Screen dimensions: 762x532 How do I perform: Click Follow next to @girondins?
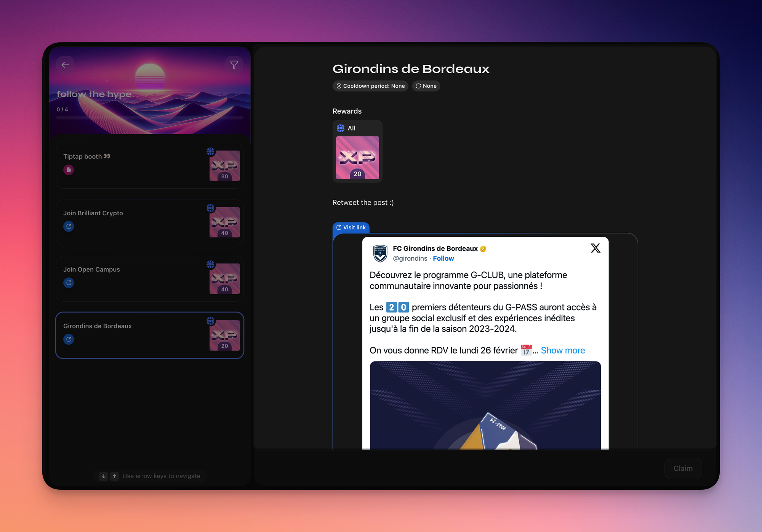click(x=443, y=258)
